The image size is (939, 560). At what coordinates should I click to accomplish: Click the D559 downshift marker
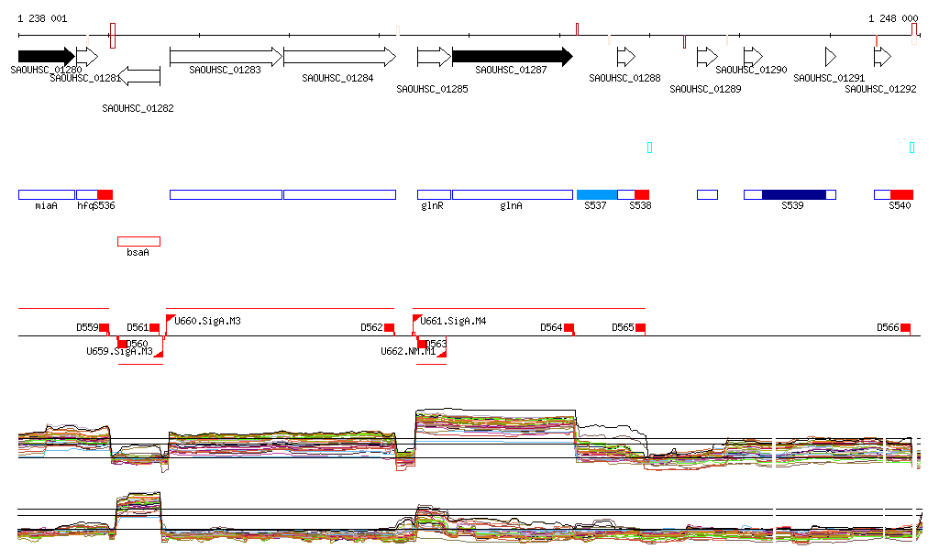[x=105, y=328]
